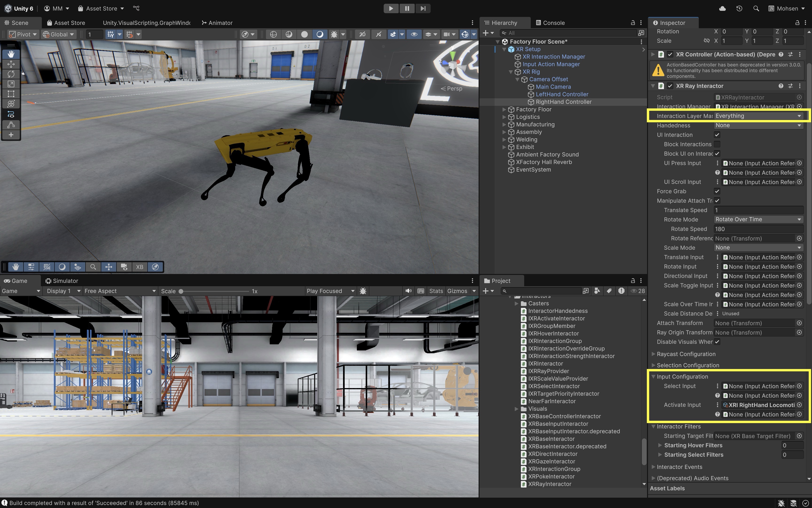
Task: Open XR Ray Interactor preset icon
Action: pos(790,86)
